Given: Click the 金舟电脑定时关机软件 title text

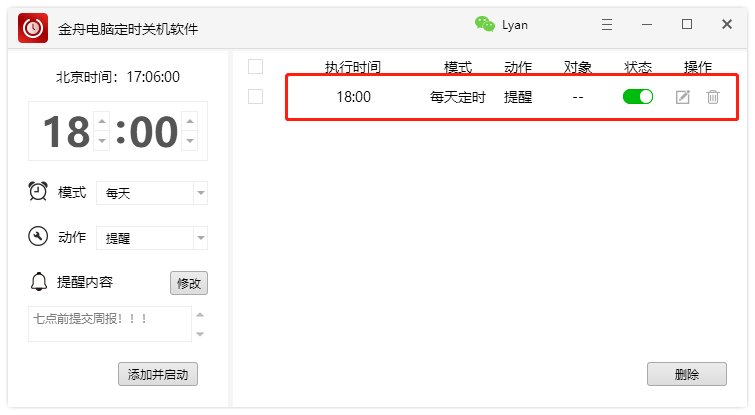Looking at the screenshot, I should click(128, 29).
